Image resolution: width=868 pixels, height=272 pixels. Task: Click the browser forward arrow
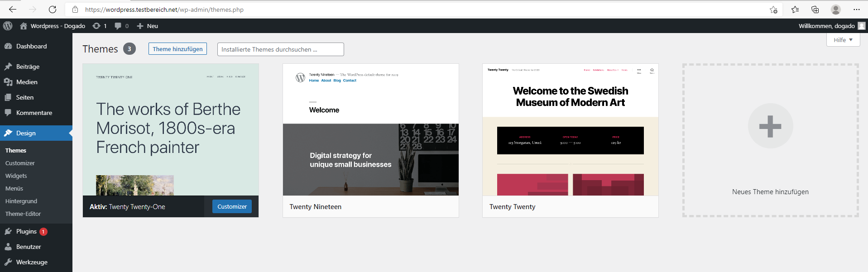point(33,10)
